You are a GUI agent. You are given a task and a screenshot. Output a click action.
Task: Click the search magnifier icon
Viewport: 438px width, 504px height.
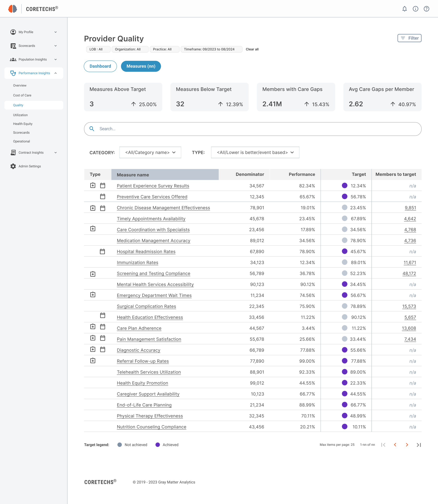pyautogui.click(x=92, y=129)
